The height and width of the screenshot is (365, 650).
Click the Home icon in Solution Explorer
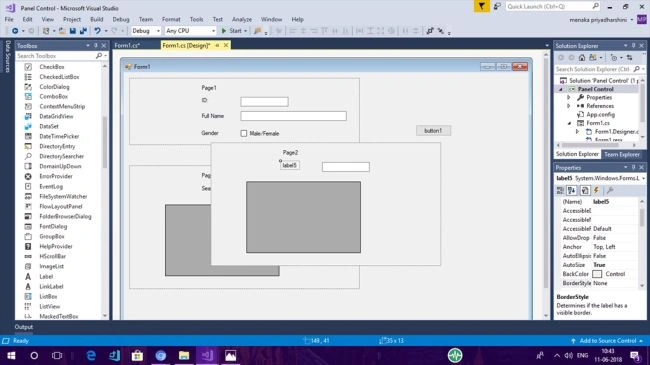coord(582,58)
